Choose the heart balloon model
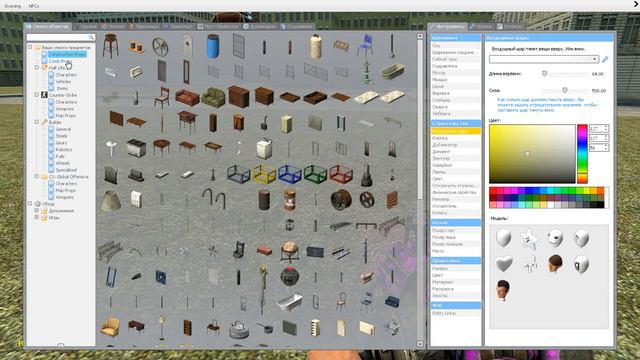This screenshot has height=360, width=640. 504,264
